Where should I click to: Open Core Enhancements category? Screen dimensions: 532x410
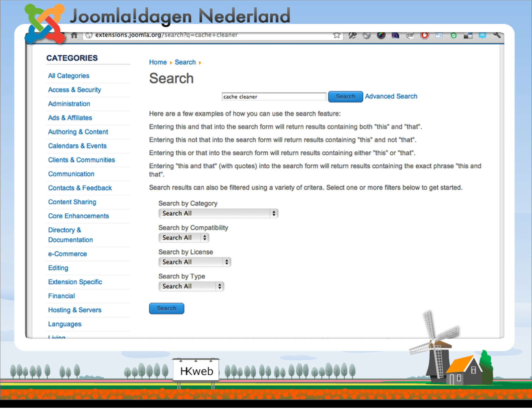point(78,216)
